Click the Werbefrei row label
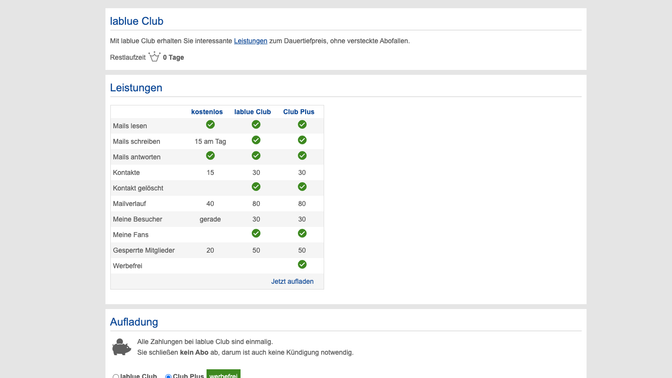The width and height of the screenshot is (672, 378). (127, 266)
